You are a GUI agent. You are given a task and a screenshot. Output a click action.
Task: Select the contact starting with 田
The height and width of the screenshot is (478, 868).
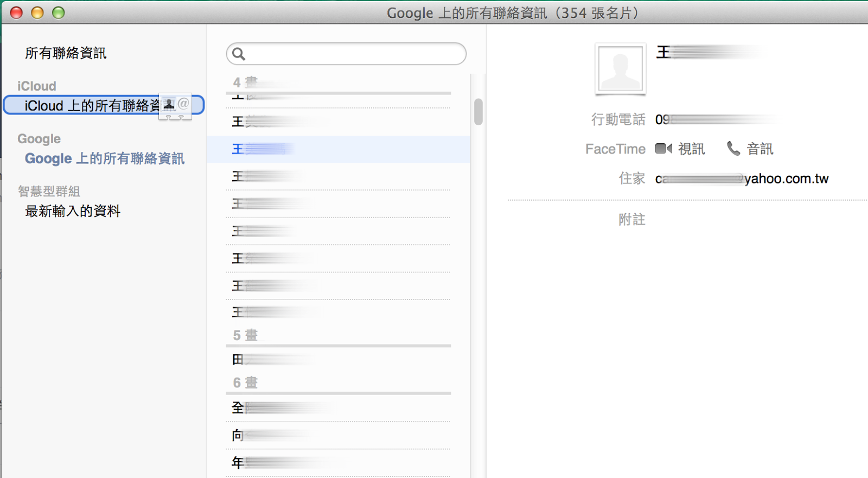pyautogui.click(x=338, y=359)
